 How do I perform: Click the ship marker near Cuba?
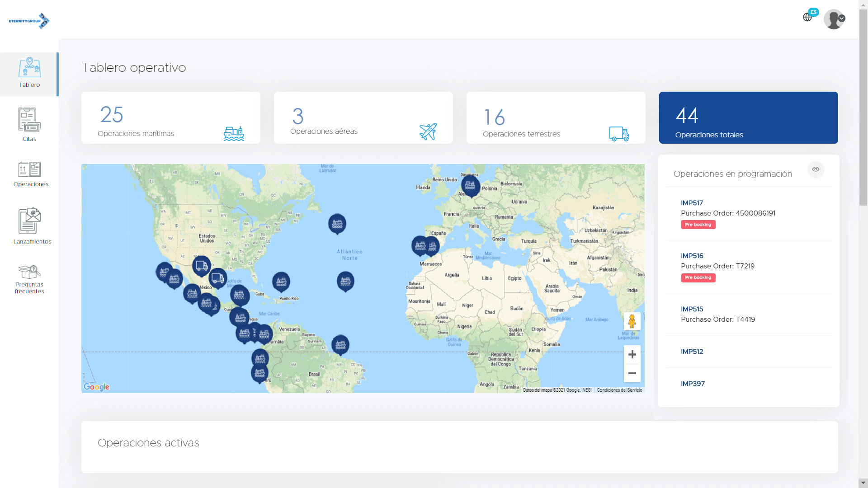[281, 282]
